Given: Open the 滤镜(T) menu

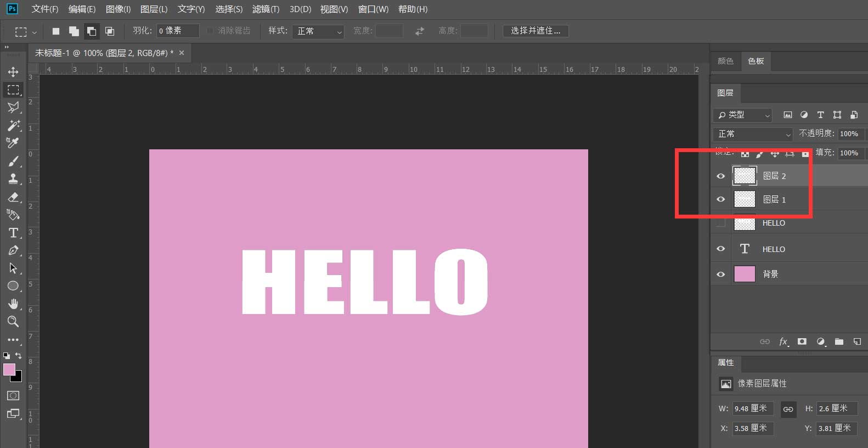Looking at the screenshot, I should [x=266, y=9].
